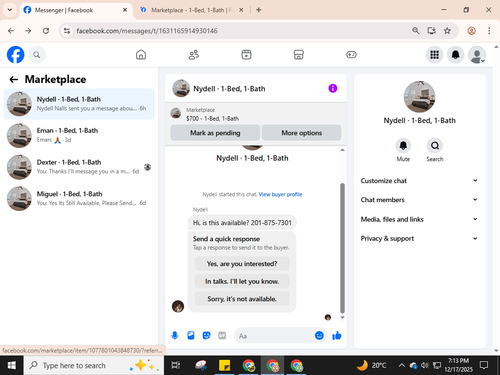Click Mark as pending button
500x375 pixels.
215,133
